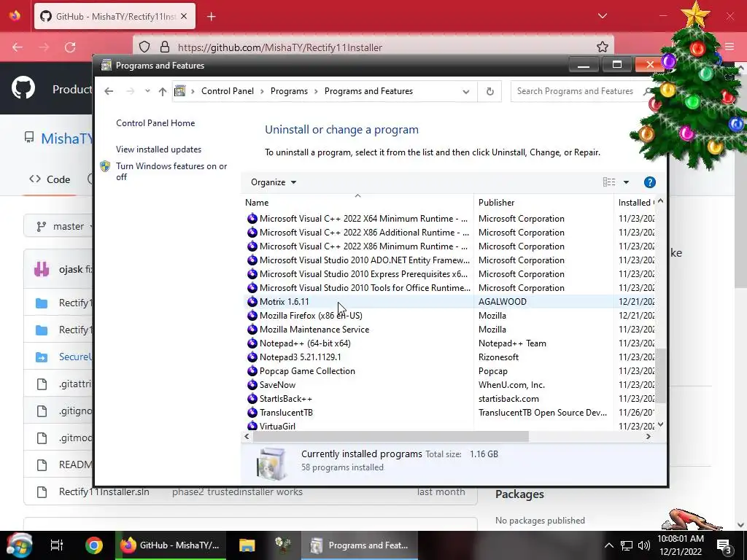Select Mozilla Firefox (x86 en-US) icon

coord(252,315)
